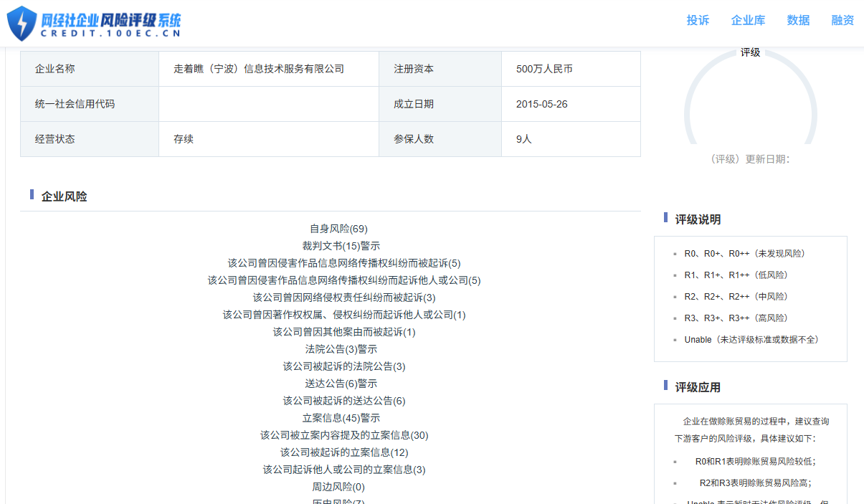Image resolution: width=864 pixels, height=504 pixels.
Task: Open the 企业库 navigation menu
Action: [x=748, y=20]
